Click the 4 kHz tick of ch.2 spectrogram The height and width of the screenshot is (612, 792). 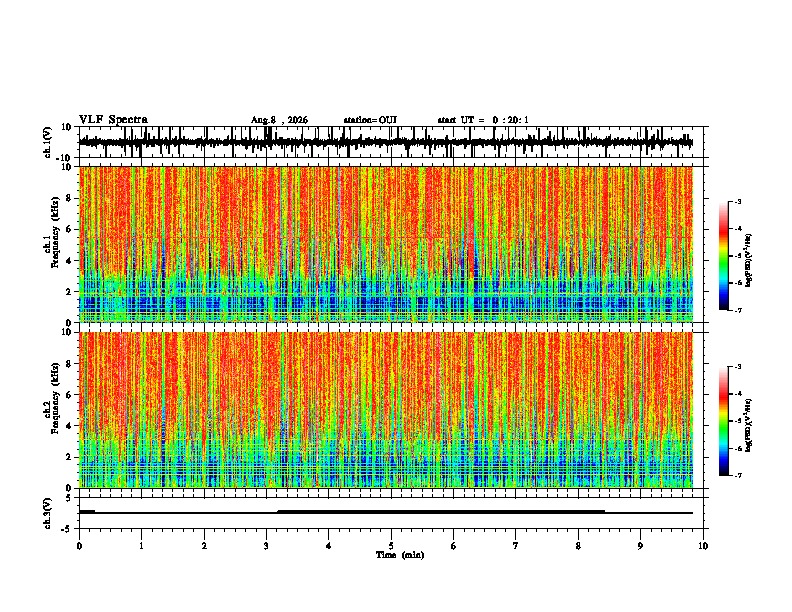[x=69, y=426]
